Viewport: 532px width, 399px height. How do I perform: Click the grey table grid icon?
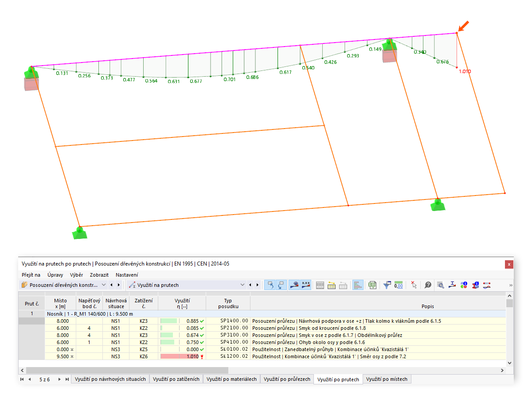[320, 285]
